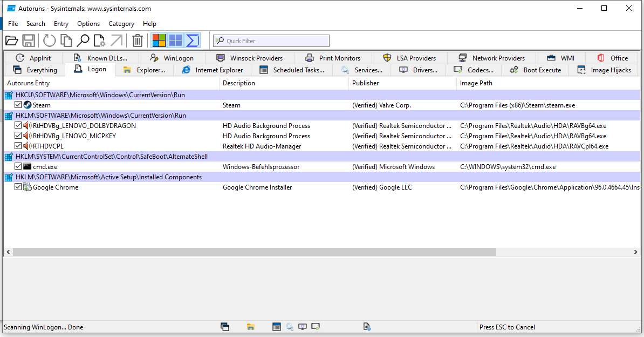The width and height of the screenshot is (644, 337).
Task: Switch to the Print Monitors tab
Action: pos(333,58)
